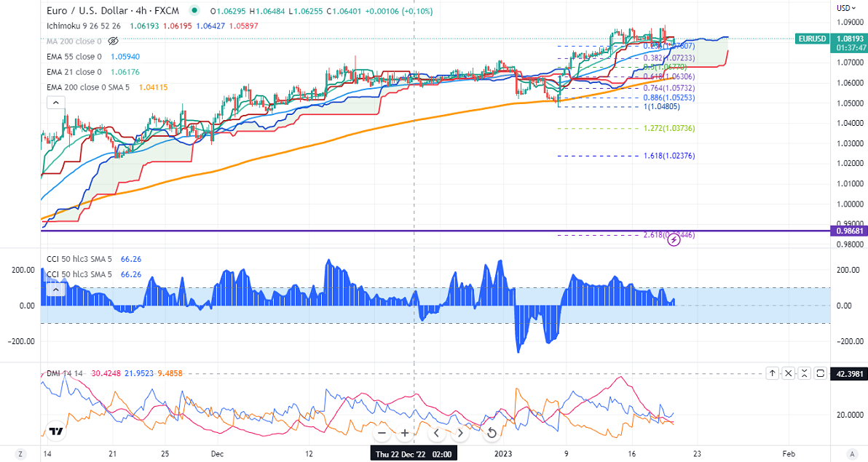Toggle the green market status indicator

(194, 11)
